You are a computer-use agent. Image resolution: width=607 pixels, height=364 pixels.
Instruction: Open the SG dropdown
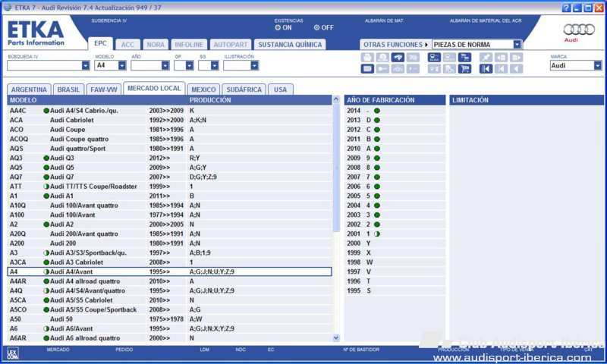215,66
